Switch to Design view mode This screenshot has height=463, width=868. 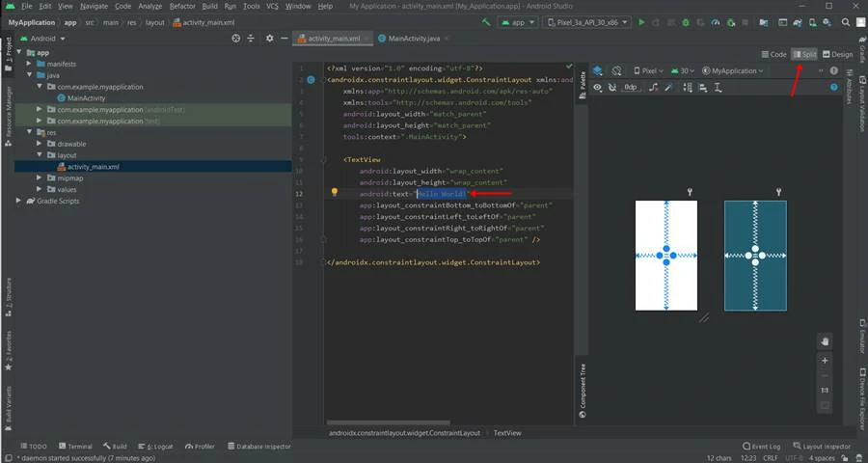(837, 55)
